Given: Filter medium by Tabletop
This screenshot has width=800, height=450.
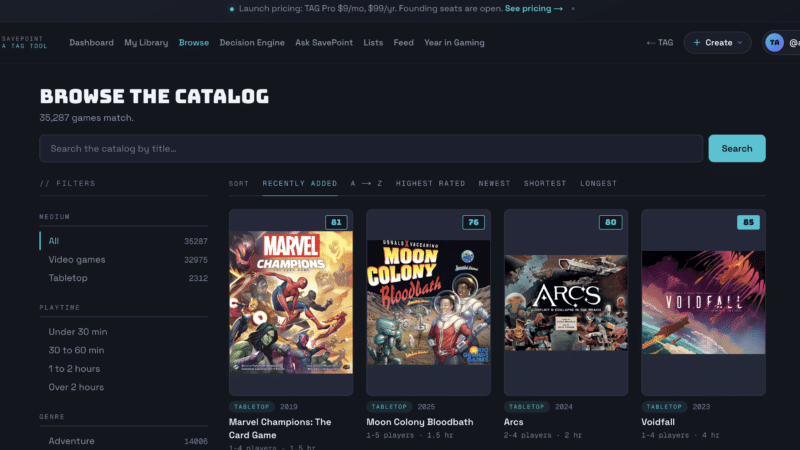Looking at the screenshot, I should pyautogui.click(x=123, y=278).
